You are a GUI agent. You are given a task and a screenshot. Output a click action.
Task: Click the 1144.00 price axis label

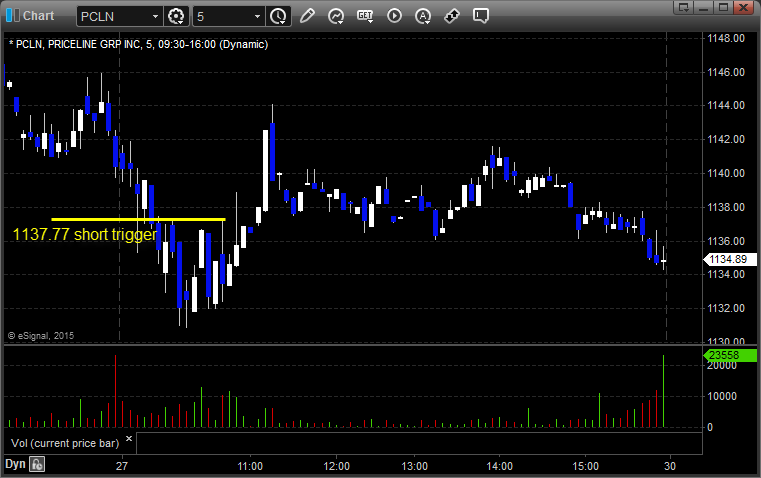[726, 105]
